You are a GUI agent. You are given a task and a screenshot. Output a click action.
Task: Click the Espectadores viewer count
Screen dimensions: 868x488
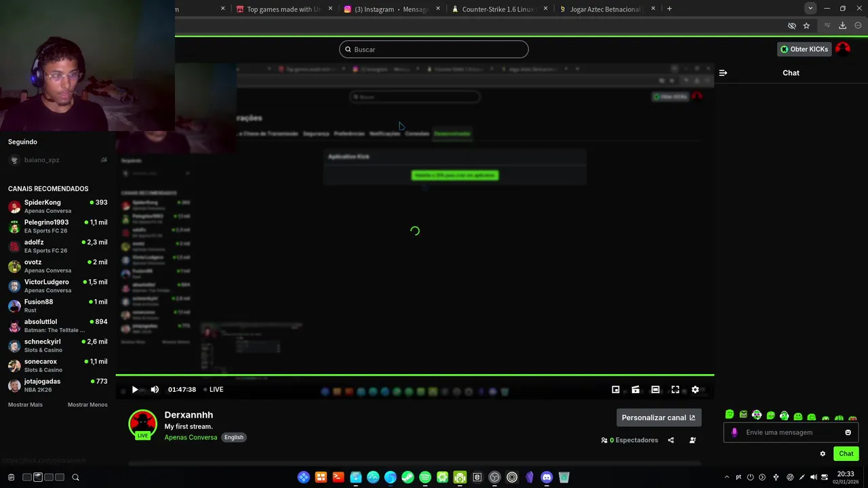pyautogui.click(x=630, y=440)
